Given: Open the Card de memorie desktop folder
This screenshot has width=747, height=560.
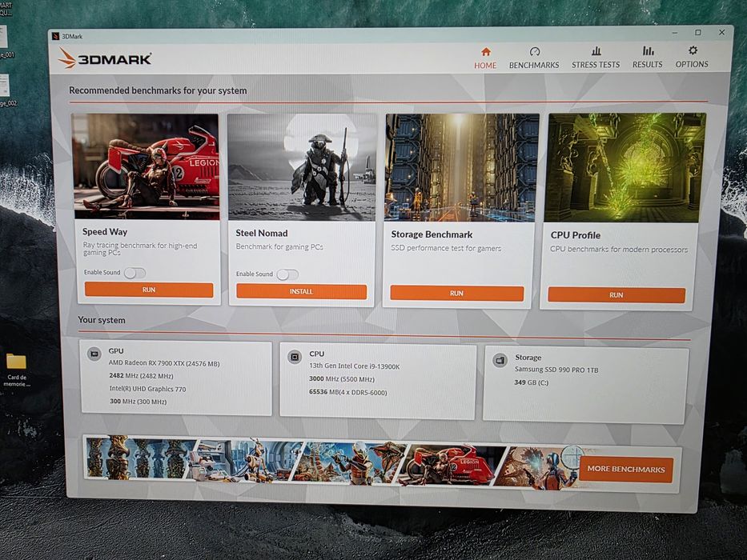Looking at the screenshot, I should pyautogui.click(x=17, y=370).
